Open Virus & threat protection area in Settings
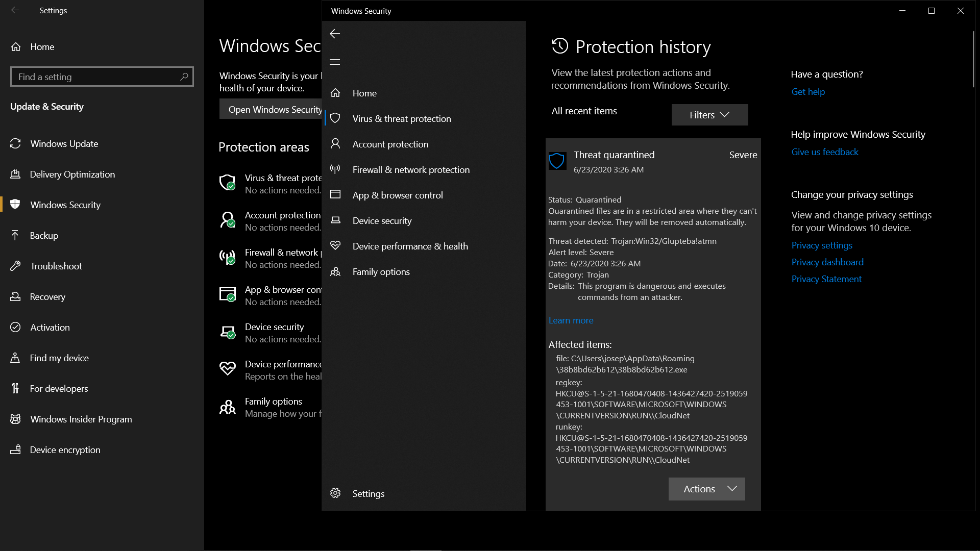Viewport: 980px width, 551px height. (x=271, y=184)
